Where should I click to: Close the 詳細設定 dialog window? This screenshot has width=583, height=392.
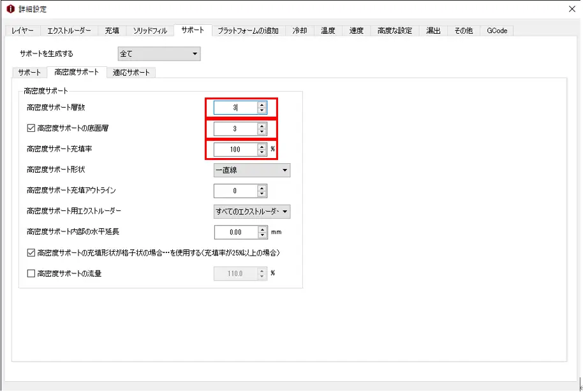tap(571, 9)
